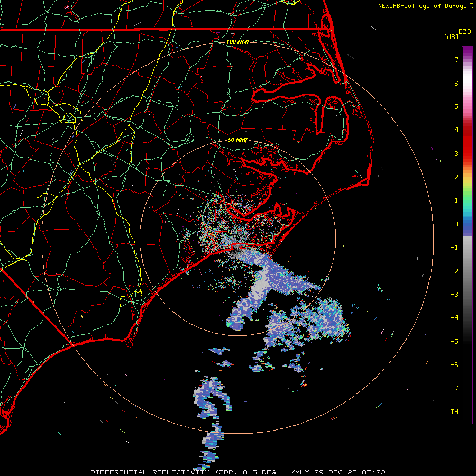
Task: Click the TH threshold label on scale
Action: [x=454, y=412]
